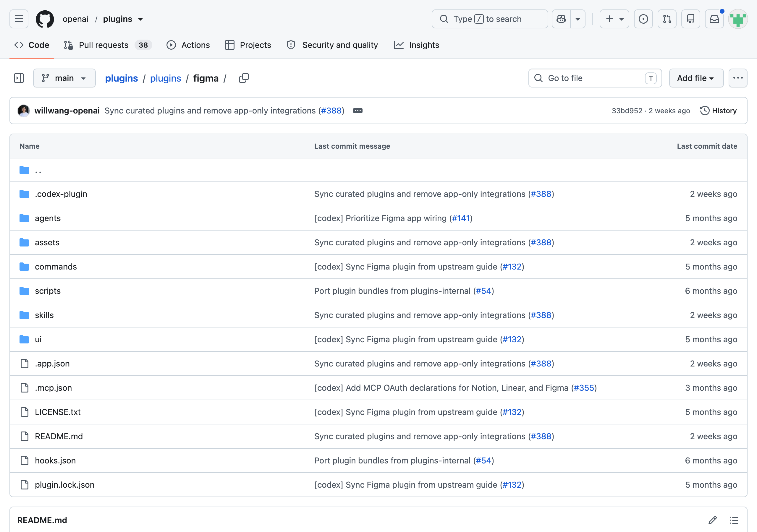The height and width of the screenshot is (532, 757).
Task: Expand repository name plugins dropdown caret
Action: [140, 19]
